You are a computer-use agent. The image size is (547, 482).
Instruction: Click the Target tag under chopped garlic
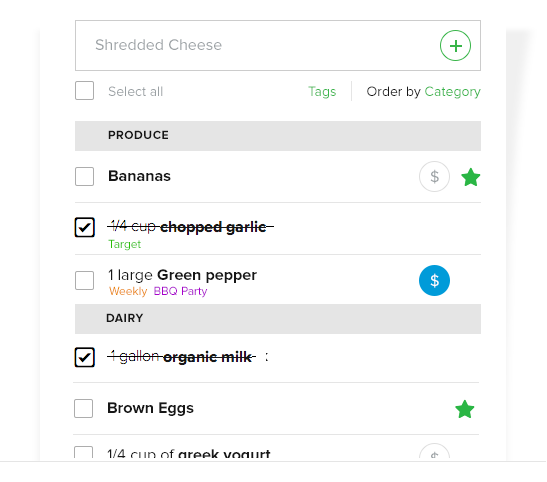click(125, 244)
